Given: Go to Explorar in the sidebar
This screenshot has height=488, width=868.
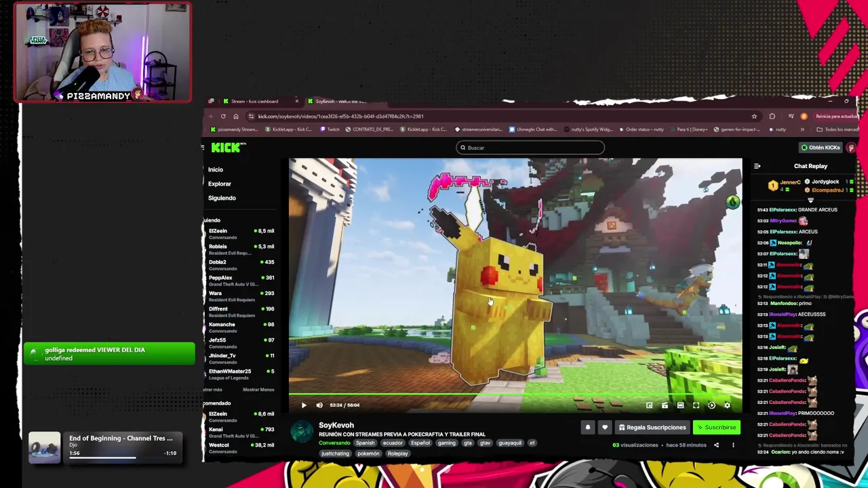Looking at the screenshot, I should (220, 184).
